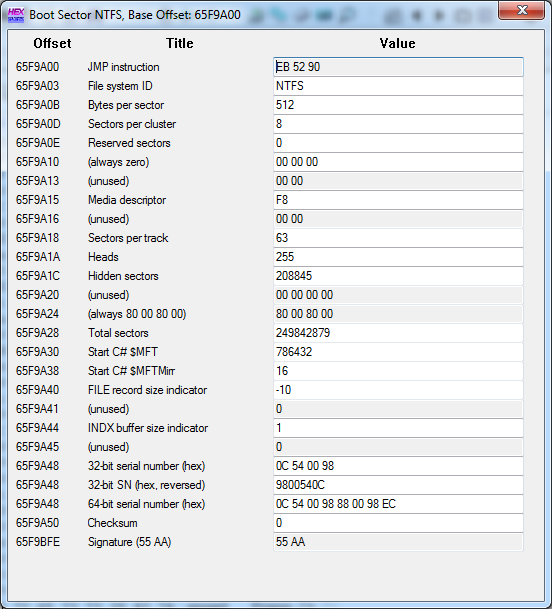Click the Total sectors value field
Viewport: 553px width, 609px height.
(398, 333)
